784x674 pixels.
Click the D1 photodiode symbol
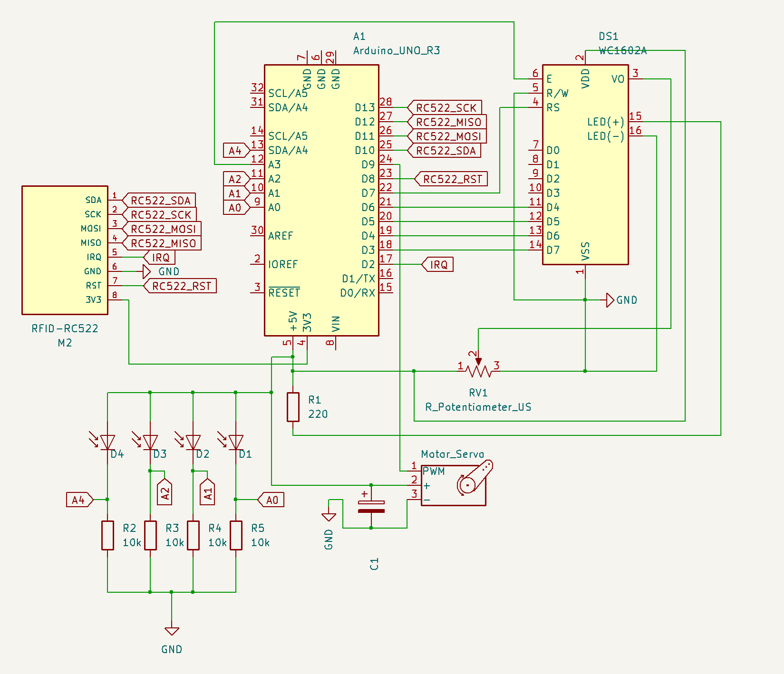[236, 443]
